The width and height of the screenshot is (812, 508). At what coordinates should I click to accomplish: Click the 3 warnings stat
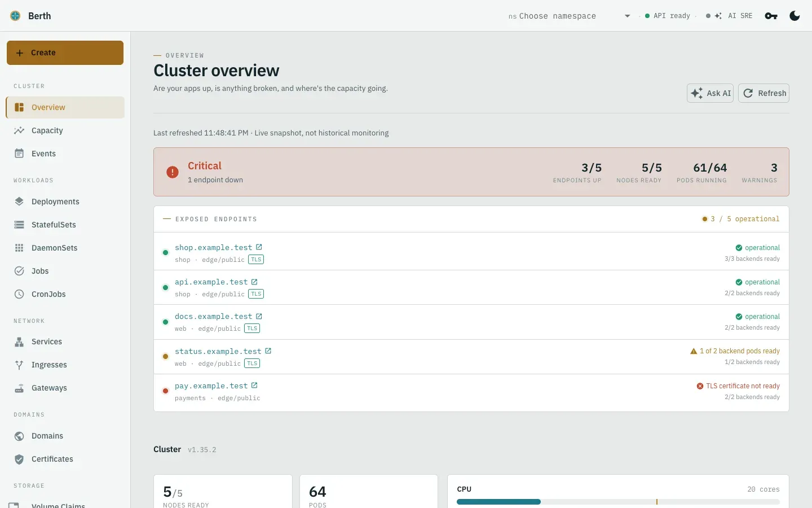[760, 172]
